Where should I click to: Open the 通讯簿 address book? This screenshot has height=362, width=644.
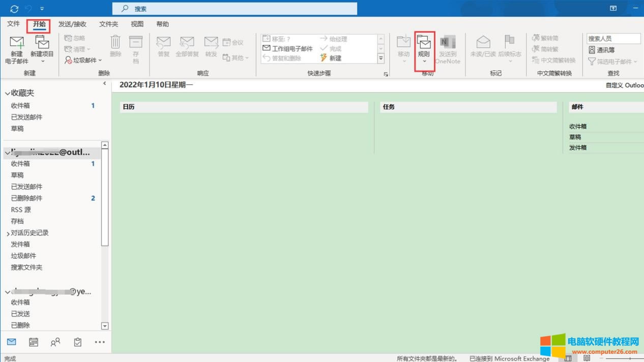tap(601, 50)
